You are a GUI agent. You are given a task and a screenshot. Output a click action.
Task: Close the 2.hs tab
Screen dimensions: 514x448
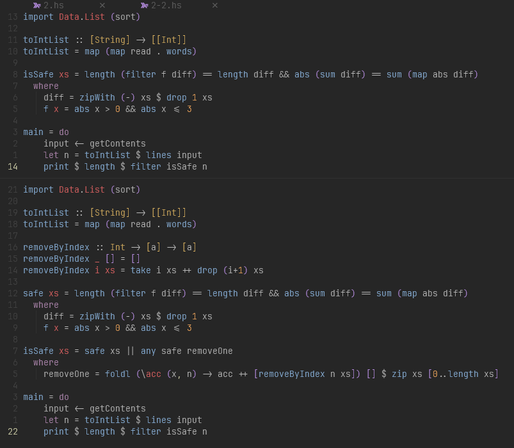click(102, 5)
